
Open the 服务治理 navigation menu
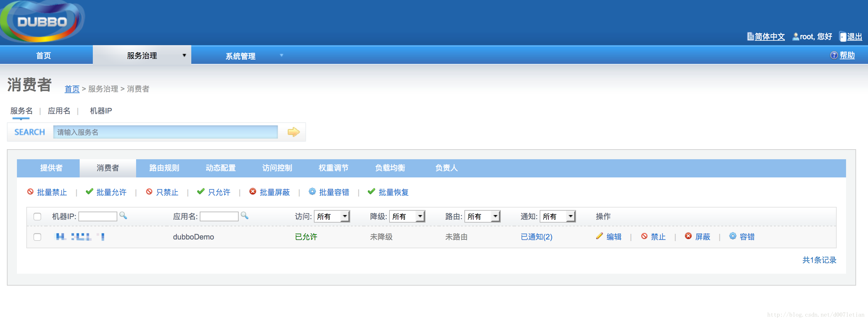point(142,55)
